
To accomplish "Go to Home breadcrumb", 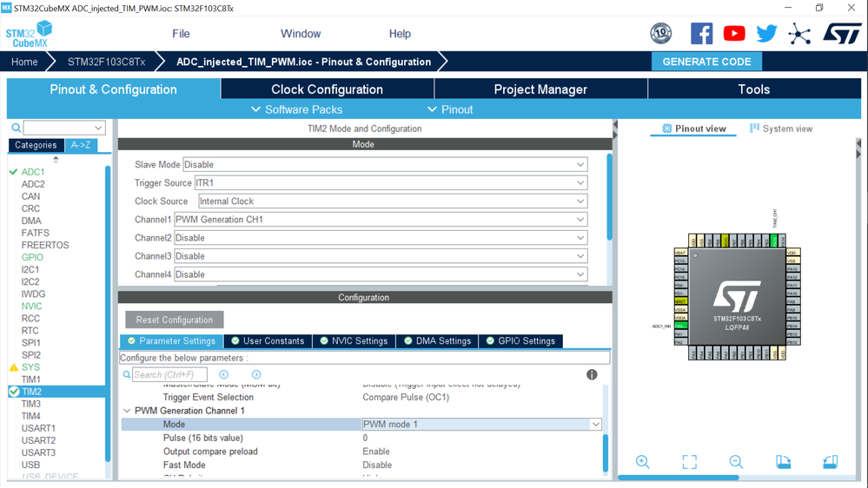I will click(x=24, y=62).
